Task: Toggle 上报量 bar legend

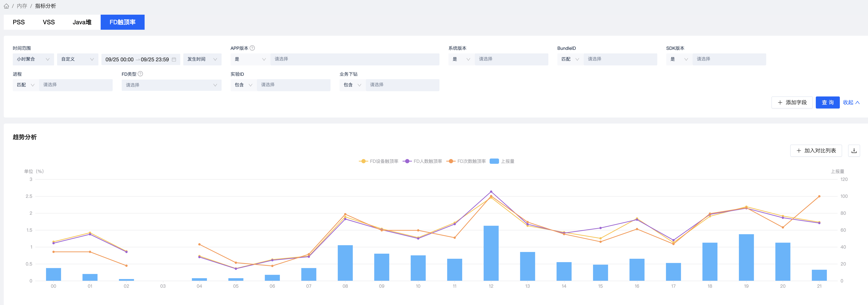Action: point(502,161)
